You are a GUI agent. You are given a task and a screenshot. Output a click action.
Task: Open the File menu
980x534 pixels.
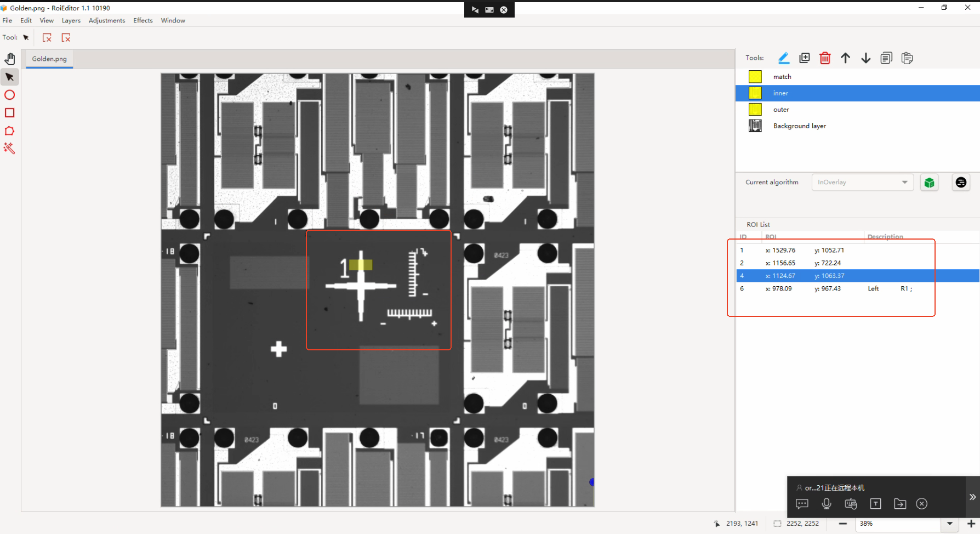pyautogui.click(x=7, y=20)
